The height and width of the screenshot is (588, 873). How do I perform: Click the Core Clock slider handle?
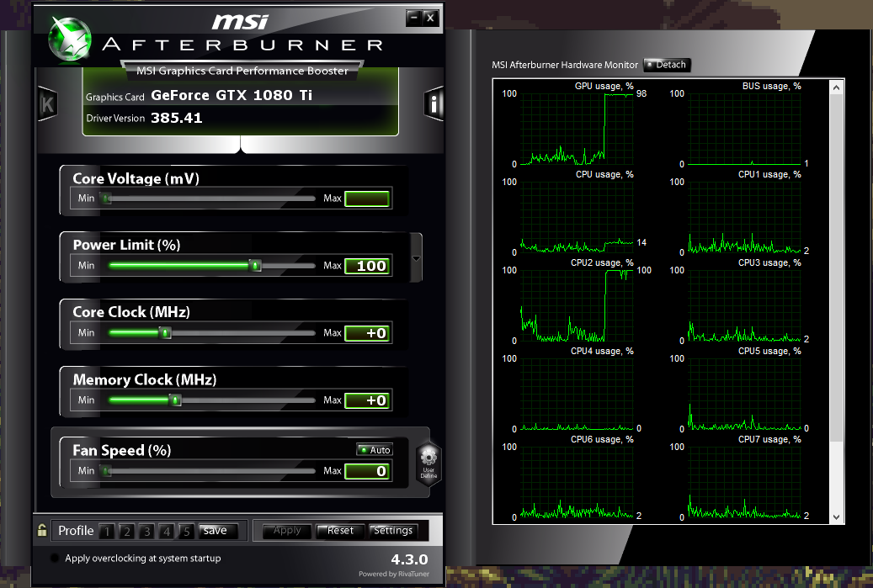tap(165, 332)
